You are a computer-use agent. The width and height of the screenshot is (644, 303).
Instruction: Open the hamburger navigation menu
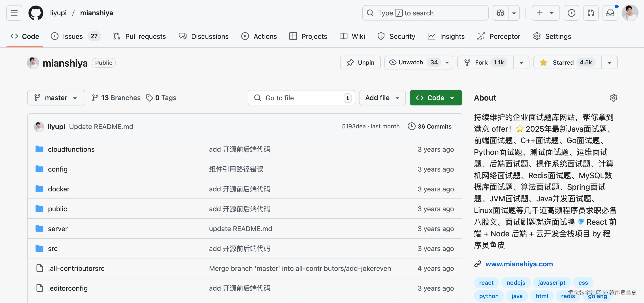(14, 13)
